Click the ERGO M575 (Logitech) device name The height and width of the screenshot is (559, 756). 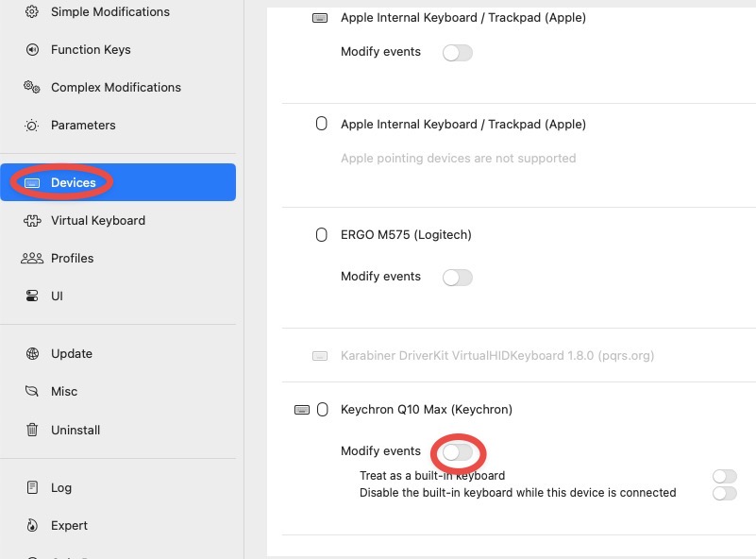[406, 235]
